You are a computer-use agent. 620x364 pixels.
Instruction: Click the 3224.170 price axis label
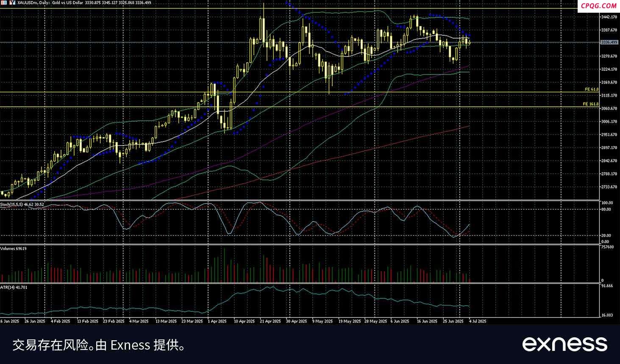[x=609, y=69]
